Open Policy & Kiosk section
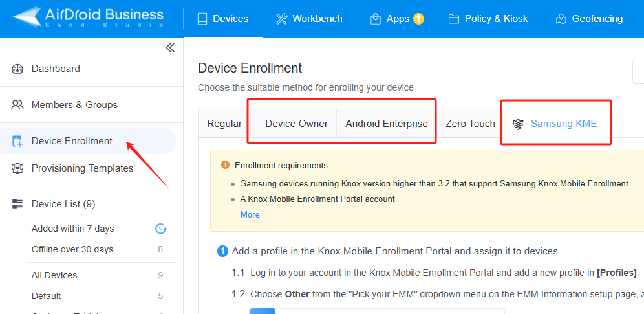The height and width of the screenshot is (314, 644). point(488,19)
